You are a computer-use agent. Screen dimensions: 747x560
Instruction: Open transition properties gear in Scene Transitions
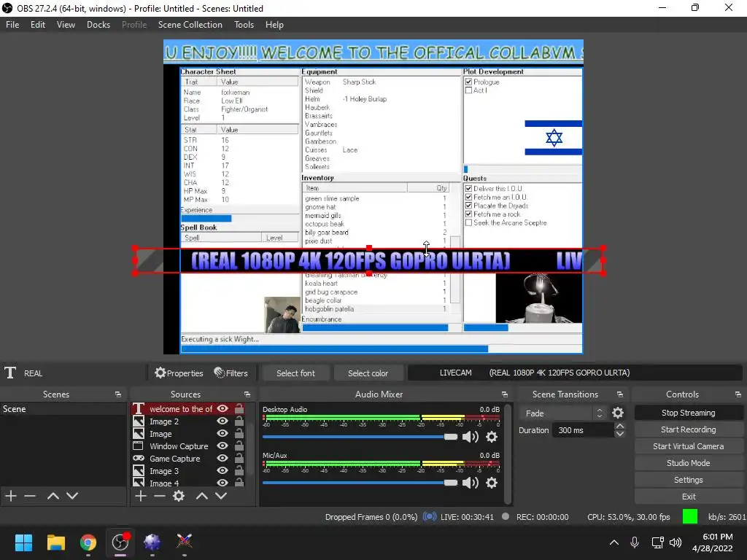tap(618, 413)
